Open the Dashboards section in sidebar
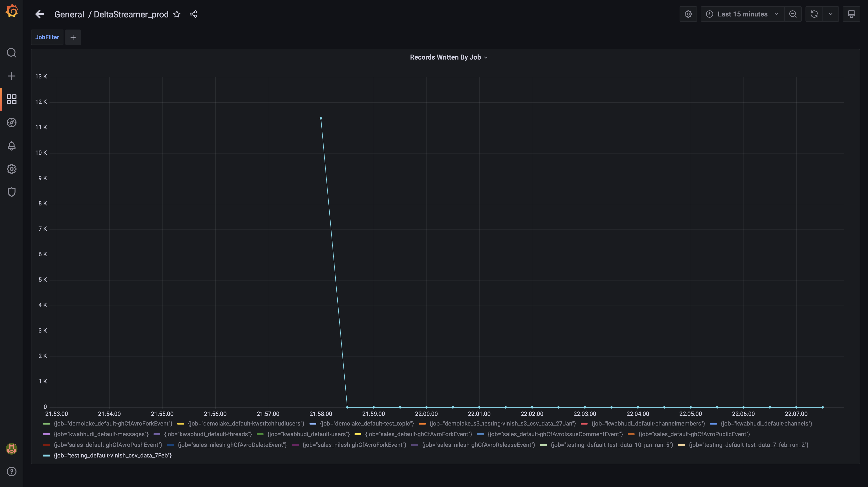868x487 pixels. [x=11, y=99]
